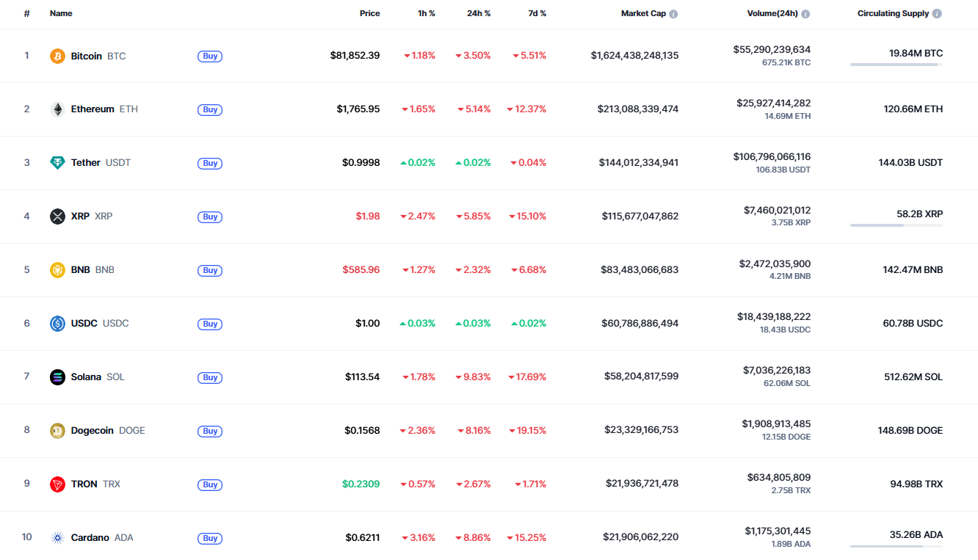Click the Bitcoin coin logo icon
978x560 pixels.
point(57,56)
